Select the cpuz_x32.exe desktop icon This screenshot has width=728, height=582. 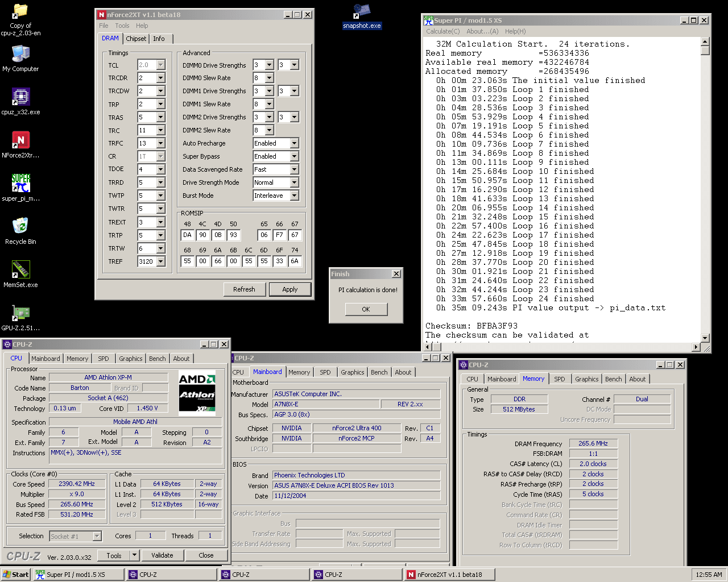20,97
